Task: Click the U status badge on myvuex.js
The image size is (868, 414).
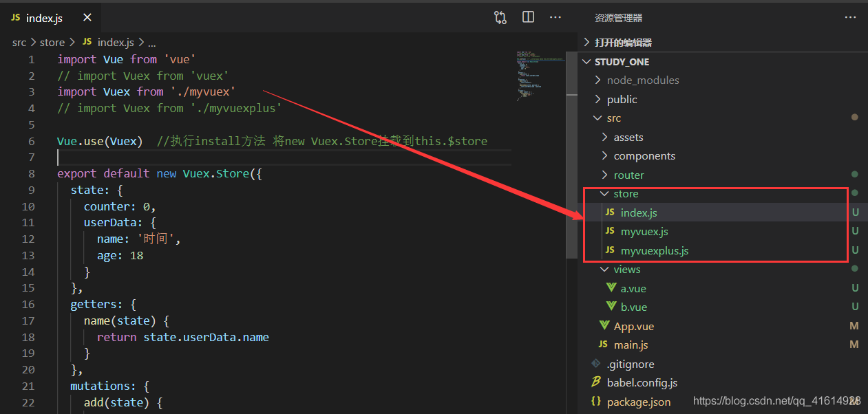Action: [x=856, y=232]
